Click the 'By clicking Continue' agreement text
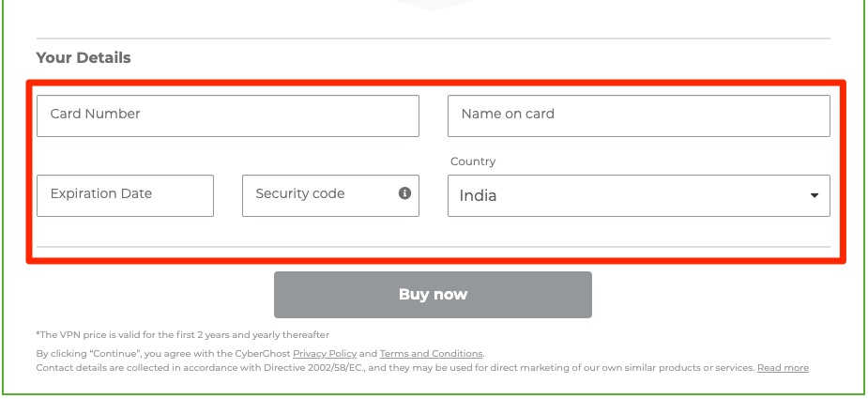The height and width of the screenshot is (399, 868). click(260, 354)
